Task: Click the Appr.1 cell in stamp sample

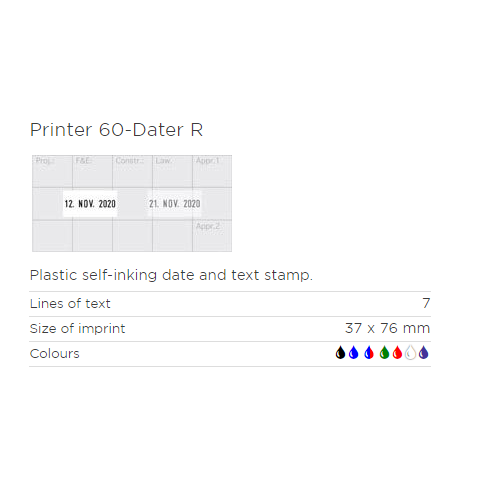Action: 212,171
